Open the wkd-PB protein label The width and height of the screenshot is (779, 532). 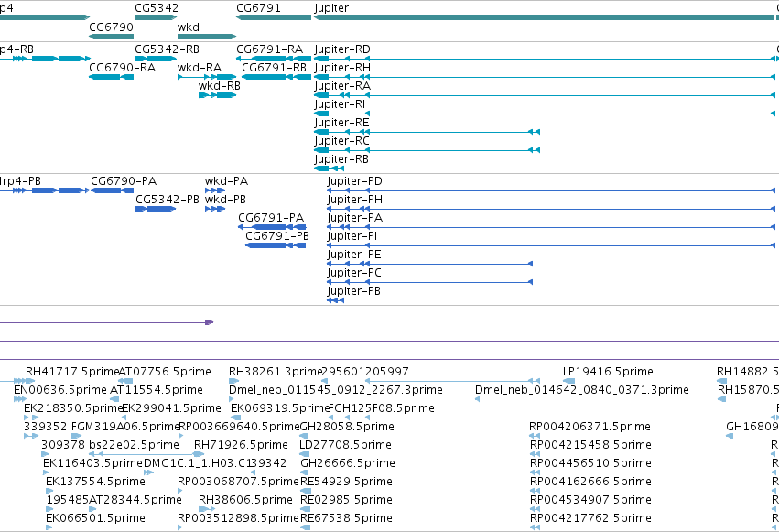[x=225, y=200]
